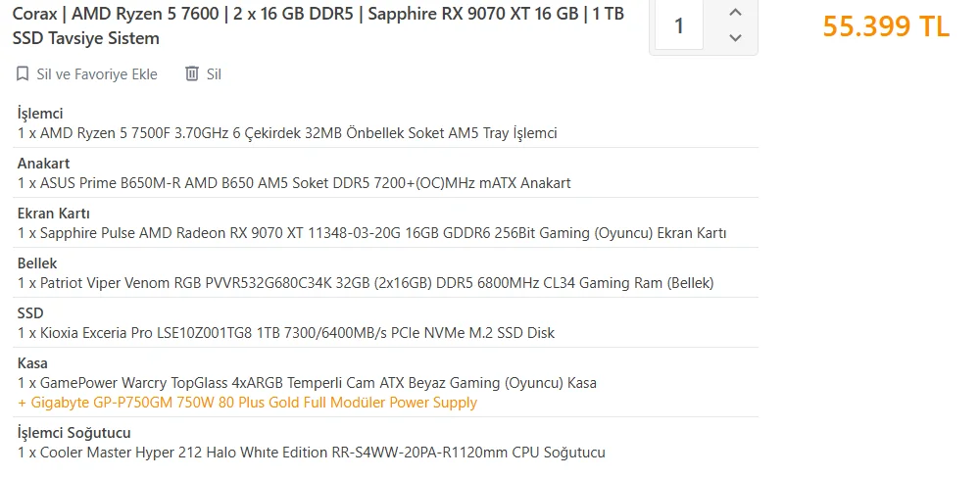Click the "İşlemci Soğutucu" section heading
Viewport: 980px width, 478px height.
click(74, 433)
